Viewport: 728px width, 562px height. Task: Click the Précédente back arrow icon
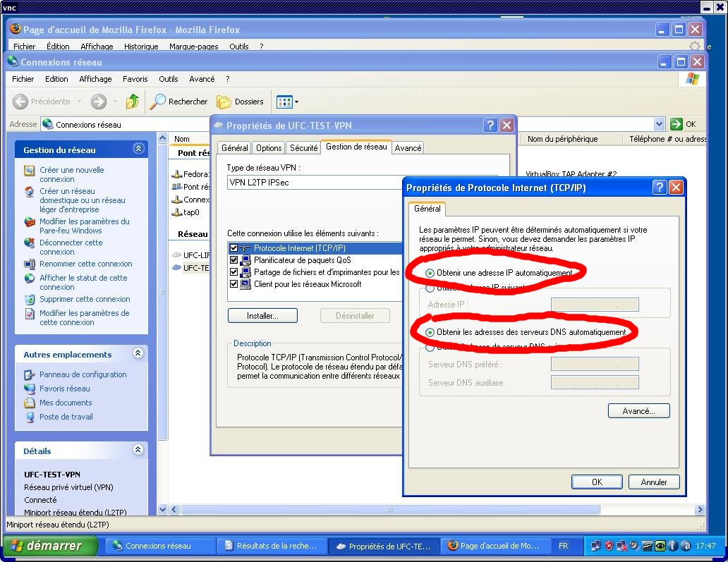point(20,102)
